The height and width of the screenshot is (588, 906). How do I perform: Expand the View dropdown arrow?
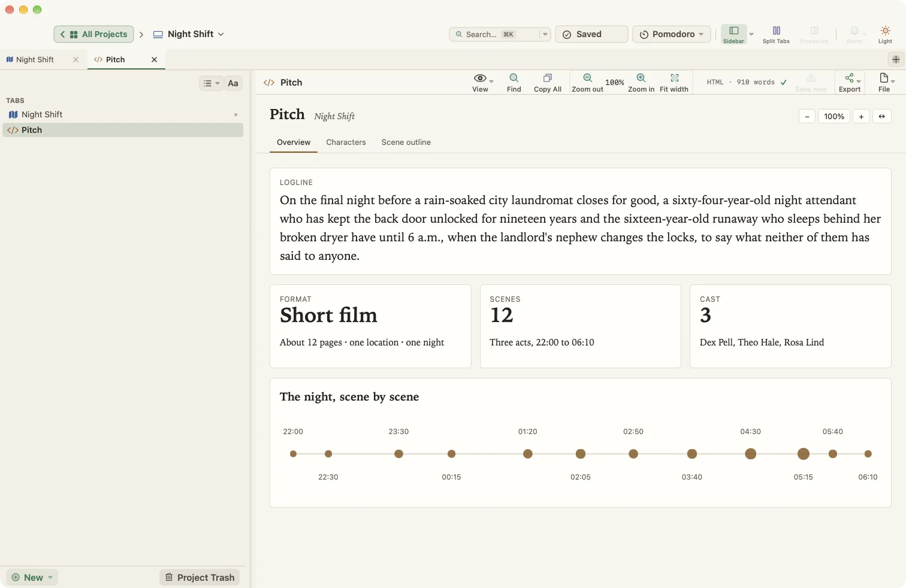click(491, 81)
